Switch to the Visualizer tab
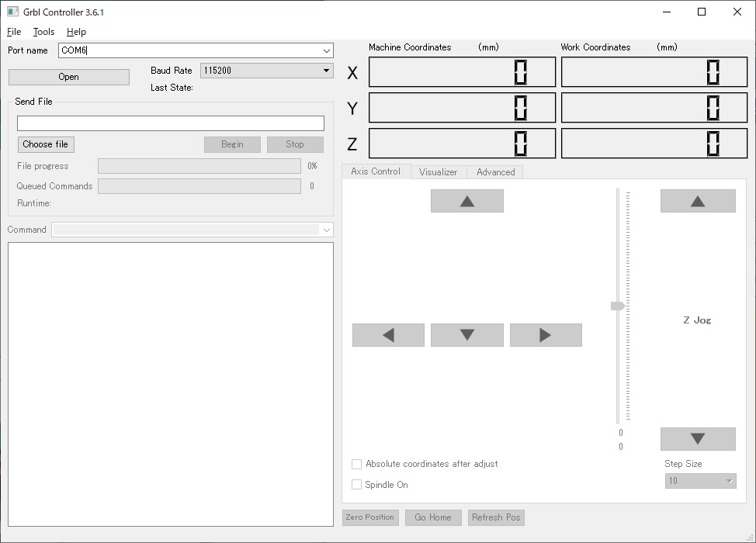 pos(438,172)
